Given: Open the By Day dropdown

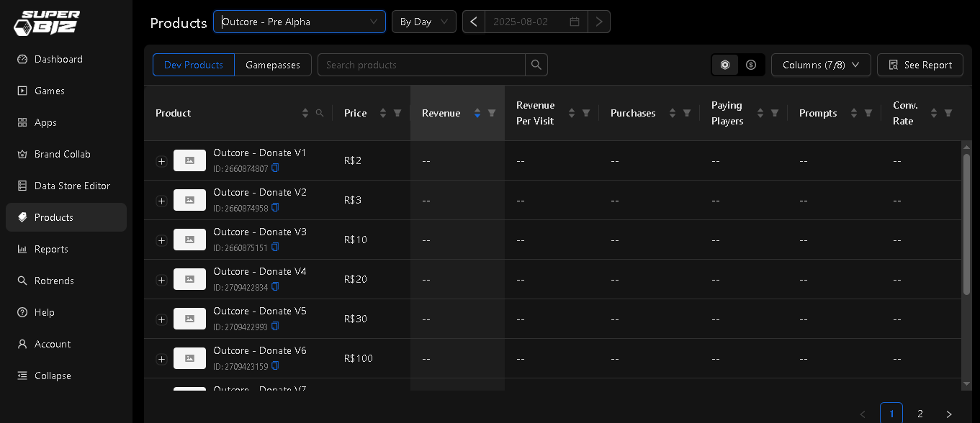Looking at the screenshot, I should pos(423,22).
